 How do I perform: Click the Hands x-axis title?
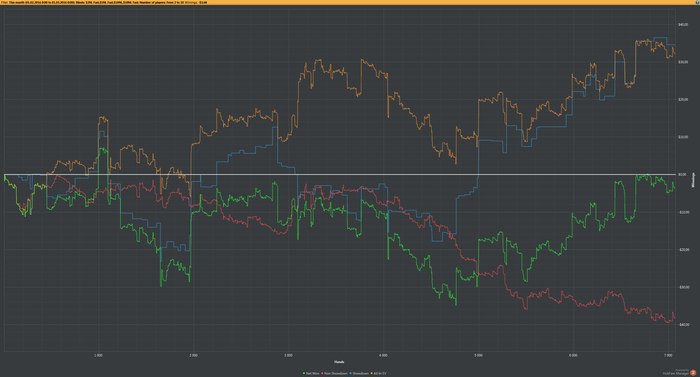(339, 362)
